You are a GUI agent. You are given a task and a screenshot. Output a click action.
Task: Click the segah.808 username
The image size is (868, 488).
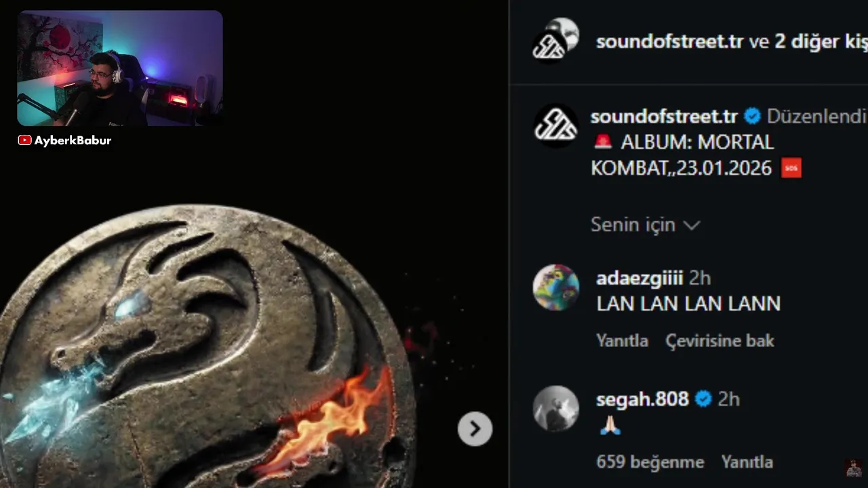click(642, 399)
